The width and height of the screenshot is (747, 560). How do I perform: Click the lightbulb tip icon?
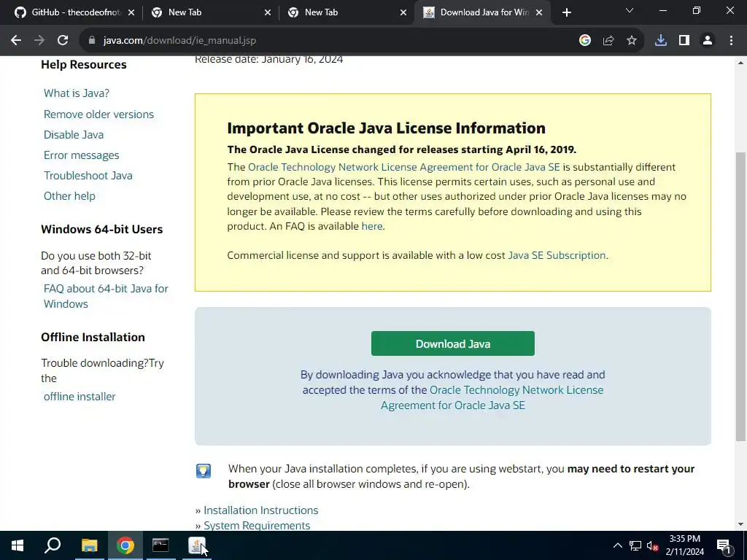point(204,471)
